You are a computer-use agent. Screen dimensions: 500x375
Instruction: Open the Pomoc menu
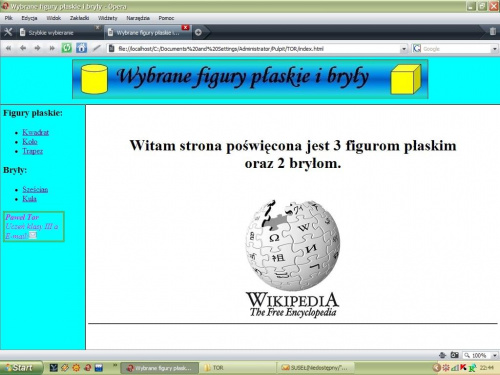[166, 18]
